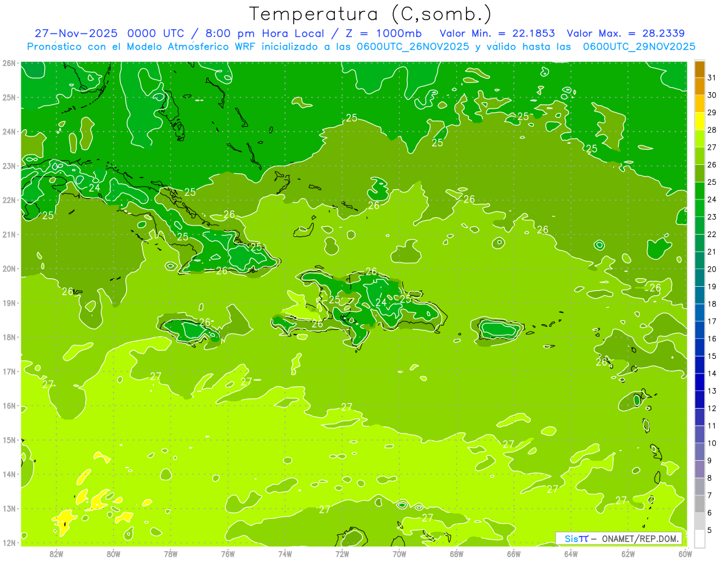
Task: Click the "18N" latitude axis label
Action: click(9, 337)
